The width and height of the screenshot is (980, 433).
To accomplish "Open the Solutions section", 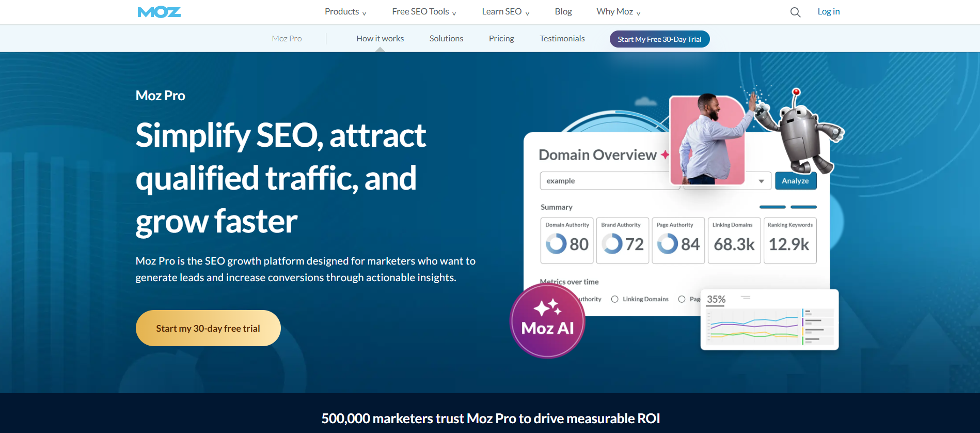I will click(446, 39).
